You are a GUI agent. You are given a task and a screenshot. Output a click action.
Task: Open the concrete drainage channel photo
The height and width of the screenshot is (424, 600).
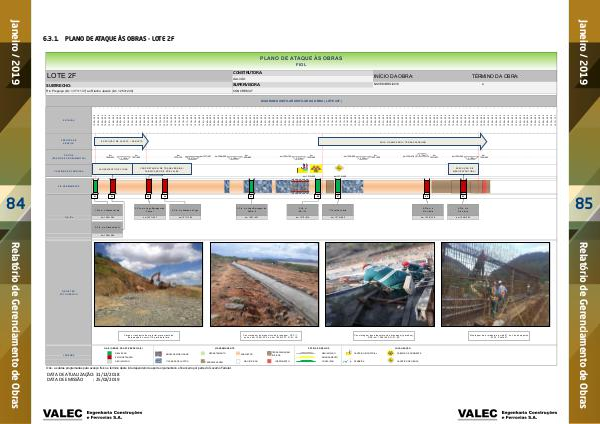[264, 271]
